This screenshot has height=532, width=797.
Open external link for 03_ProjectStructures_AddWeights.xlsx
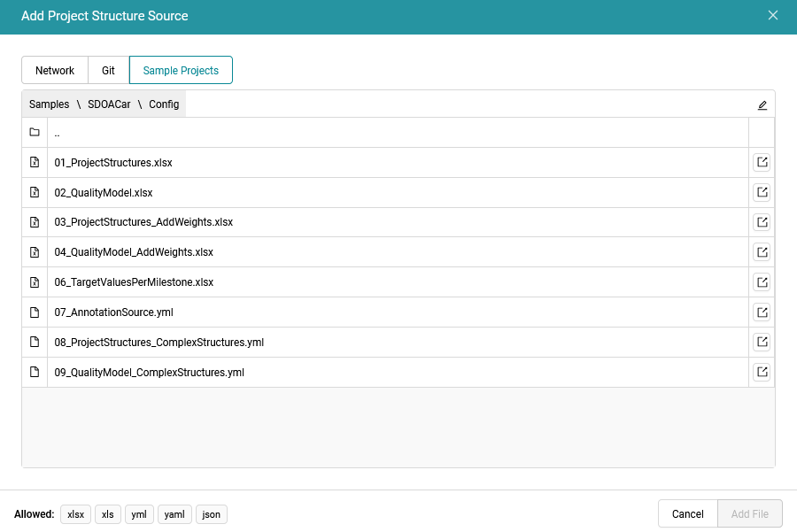[762, 222]
